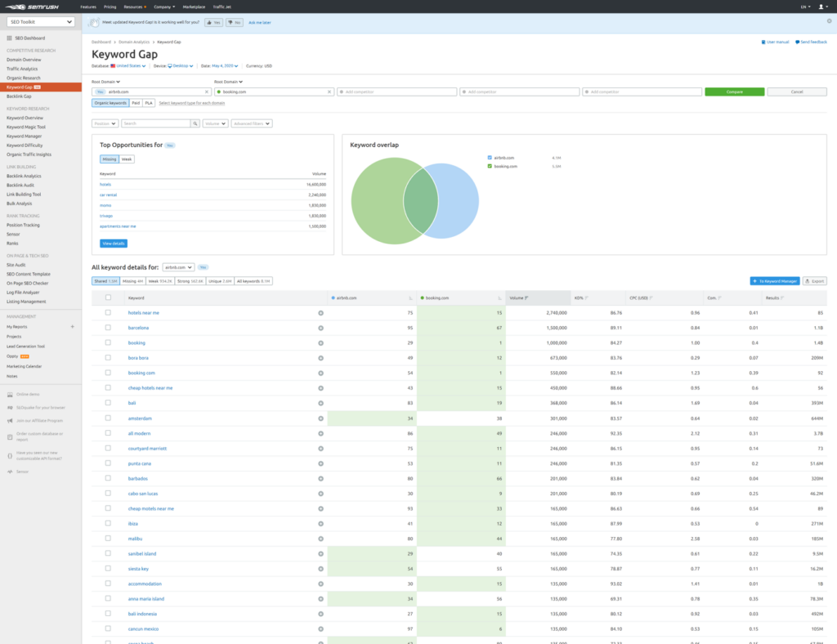The height and width of the screenshot is (644, 837).
Task: Check the box for 'hotels near me'
Action: (108, 313)
